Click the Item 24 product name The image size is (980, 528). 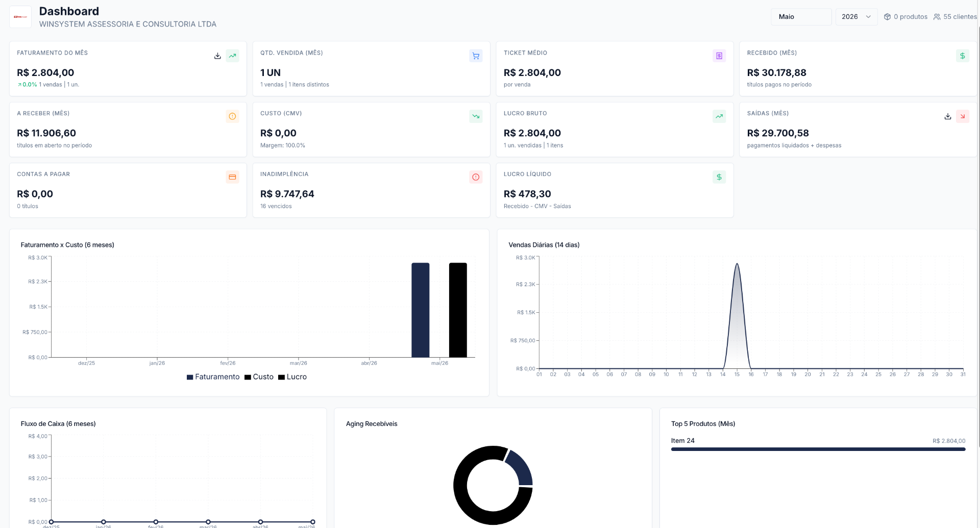[683, 441]
